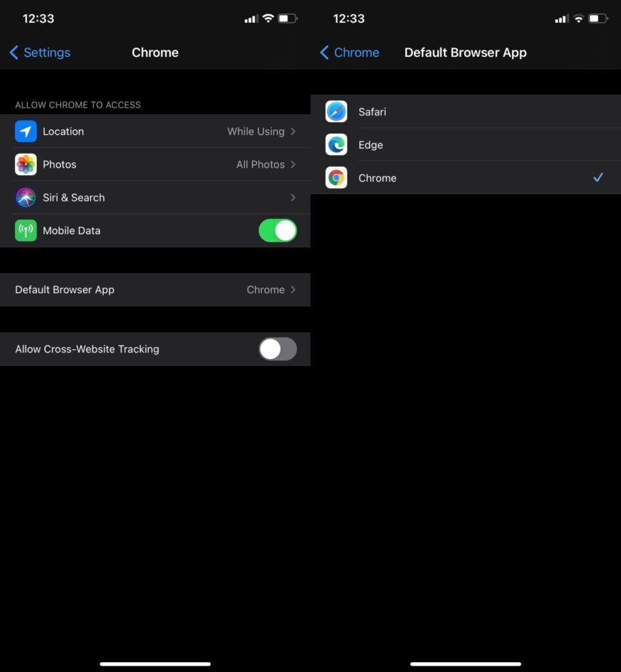
Task: Enable Allow Cross-Website Tracking
Action: [x=277, y=349]
